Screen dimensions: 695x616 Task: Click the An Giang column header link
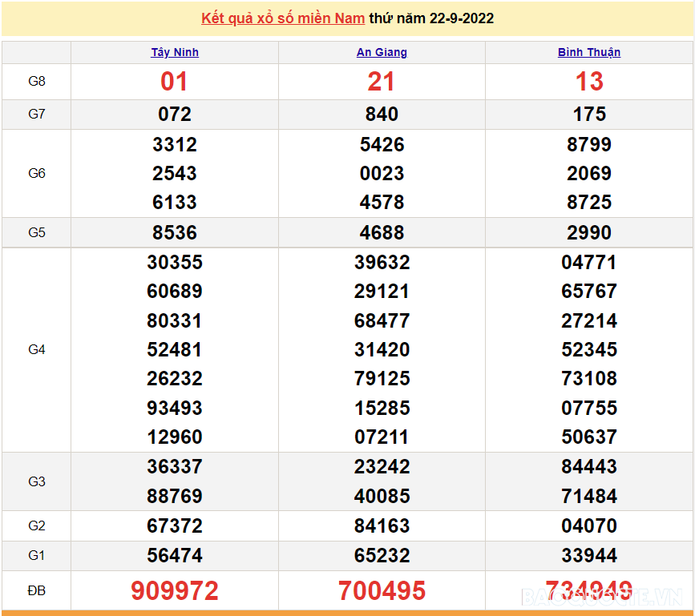382,52
